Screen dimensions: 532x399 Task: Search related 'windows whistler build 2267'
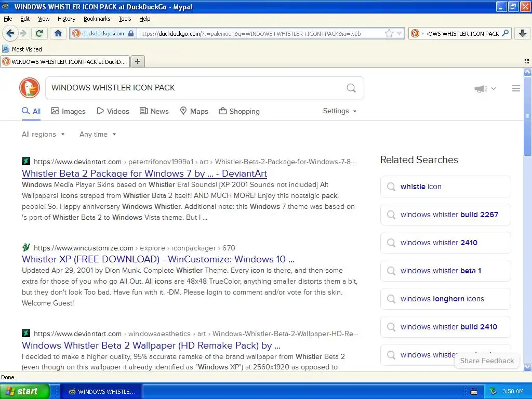[x=445, y=215]
